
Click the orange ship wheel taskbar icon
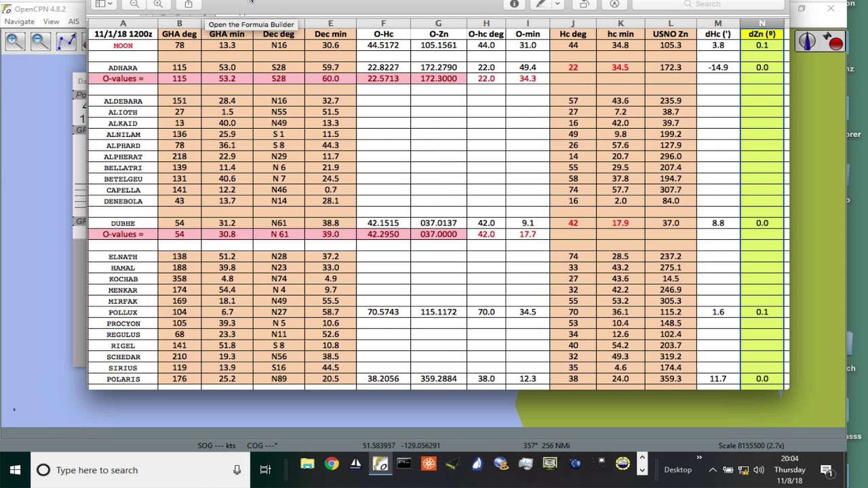tap(429, 464)
